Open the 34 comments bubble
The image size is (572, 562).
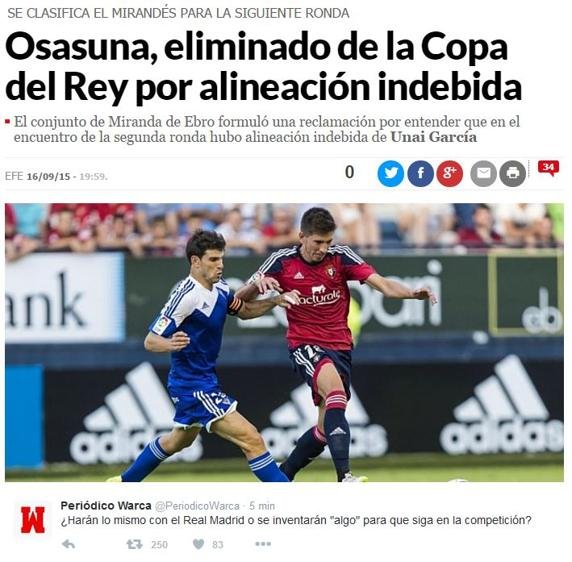(548, 168)
